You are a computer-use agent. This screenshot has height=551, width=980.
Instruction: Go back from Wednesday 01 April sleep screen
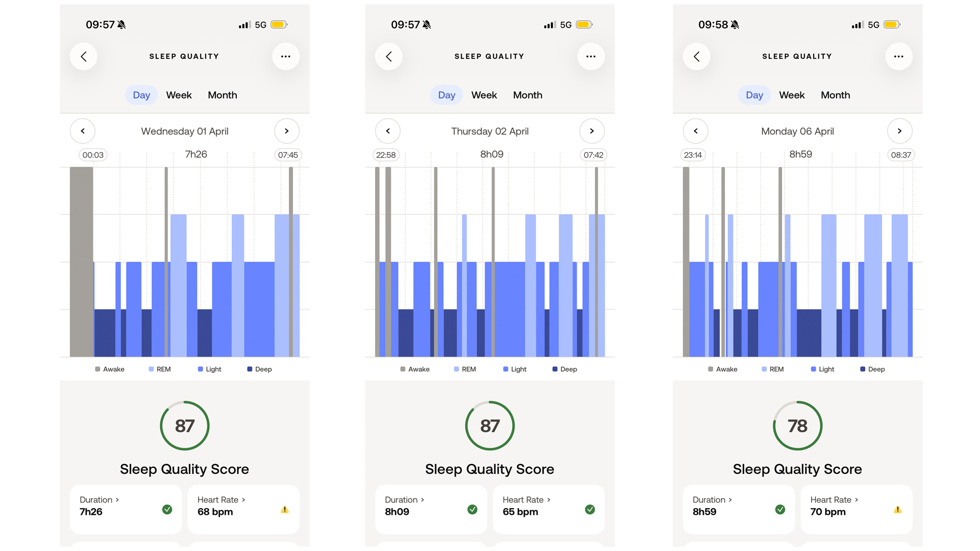(84, 57)
